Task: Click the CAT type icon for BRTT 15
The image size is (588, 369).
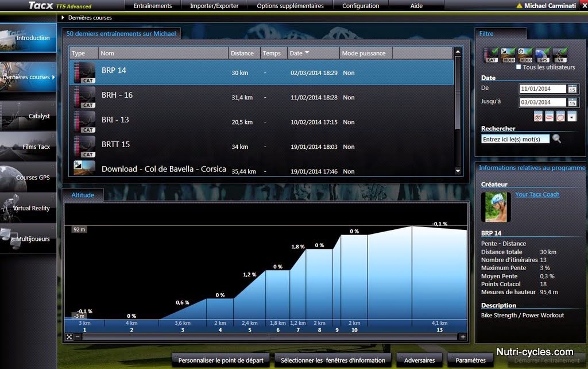Action: click(x=85, y=147)
